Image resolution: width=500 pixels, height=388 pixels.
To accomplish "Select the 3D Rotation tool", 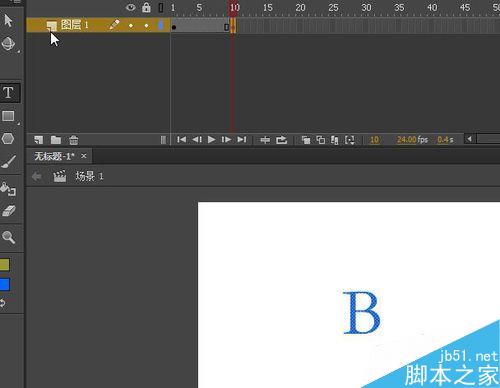I will click(8, 44).
